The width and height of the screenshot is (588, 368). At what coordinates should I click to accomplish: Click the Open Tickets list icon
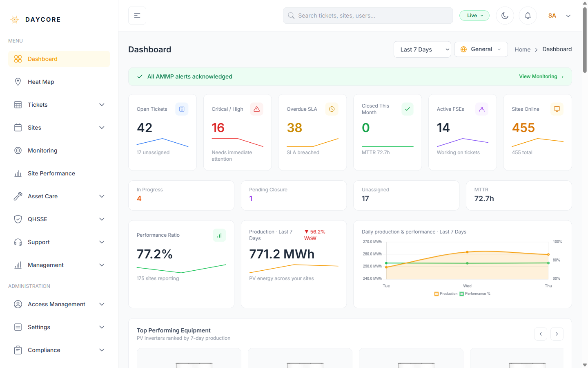click(x=182, y=109)
